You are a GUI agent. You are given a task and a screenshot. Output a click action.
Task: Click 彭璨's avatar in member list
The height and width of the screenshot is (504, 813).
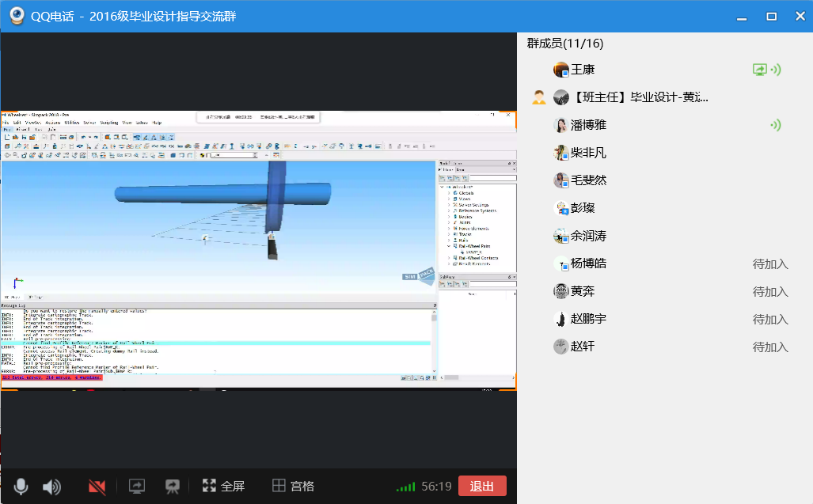[x=561, y=208]
